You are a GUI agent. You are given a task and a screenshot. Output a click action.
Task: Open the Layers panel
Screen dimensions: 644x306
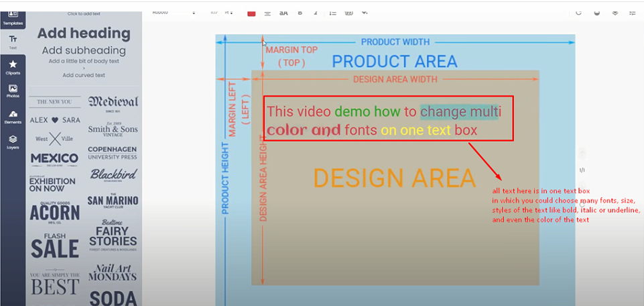tap(13, 142)
